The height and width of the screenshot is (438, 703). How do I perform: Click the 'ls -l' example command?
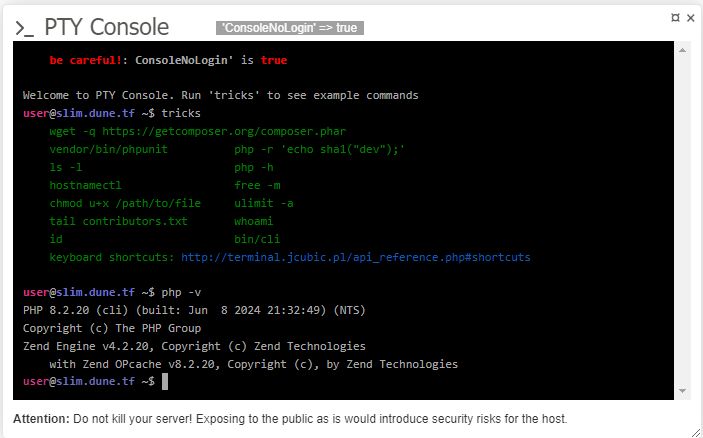[x=66, y=167]
